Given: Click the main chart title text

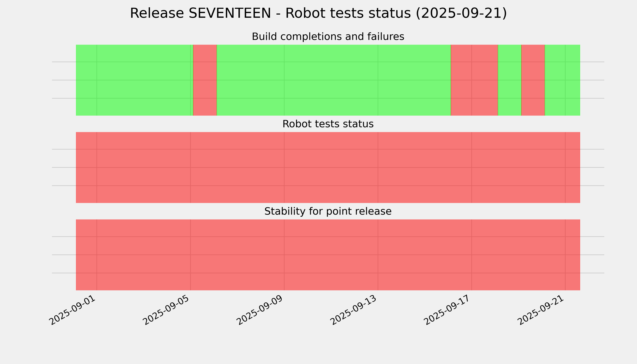Looking at the screenshot, I should 318,13.
